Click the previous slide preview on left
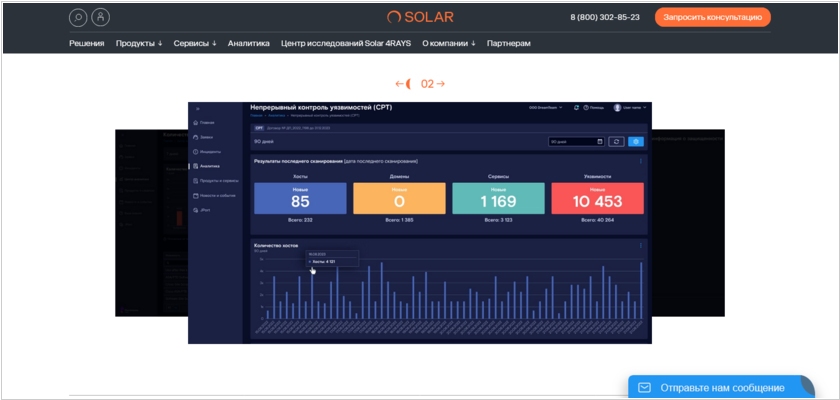Screen dimensions: 840x400 [x=151, y=222]
